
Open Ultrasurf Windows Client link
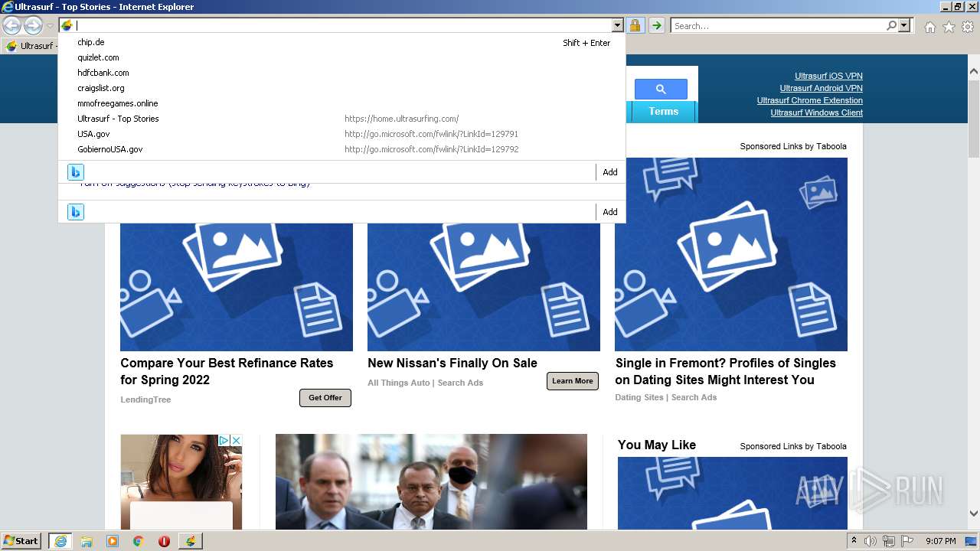coord(816,112)
